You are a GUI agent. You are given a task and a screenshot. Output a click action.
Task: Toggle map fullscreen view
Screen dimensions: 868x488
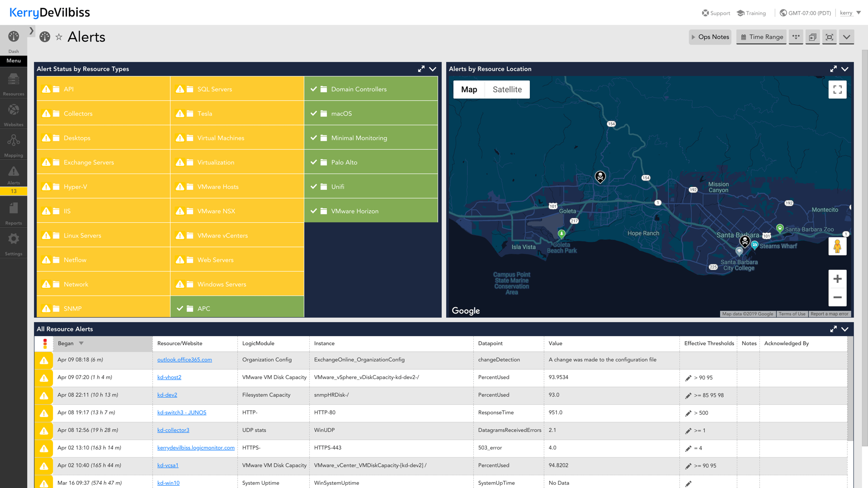pyautogui.click(x=837, y=89)
